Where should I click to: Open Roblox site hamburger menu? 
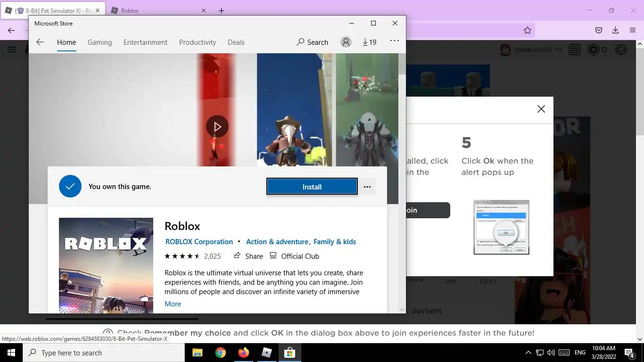tap(11, 49)
